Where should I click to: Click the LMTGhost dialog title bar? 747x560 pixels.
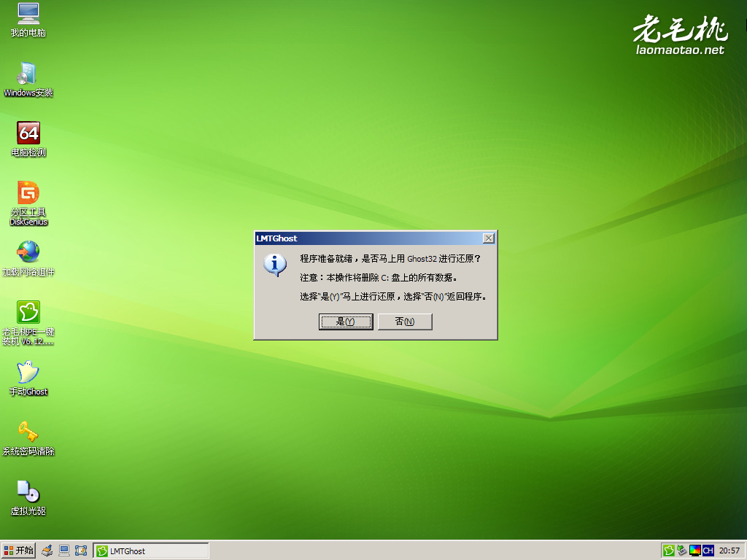[368, 238]
